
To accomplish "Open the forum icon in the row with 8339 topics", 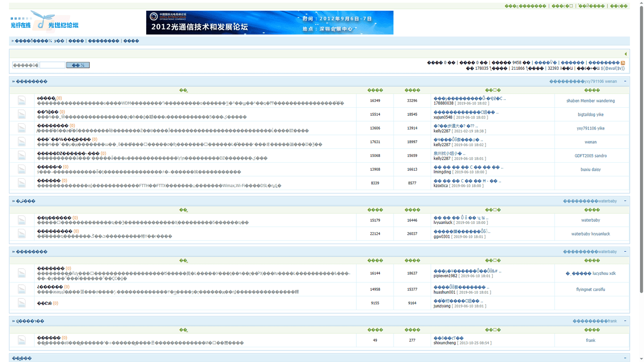I will (21, 183).
